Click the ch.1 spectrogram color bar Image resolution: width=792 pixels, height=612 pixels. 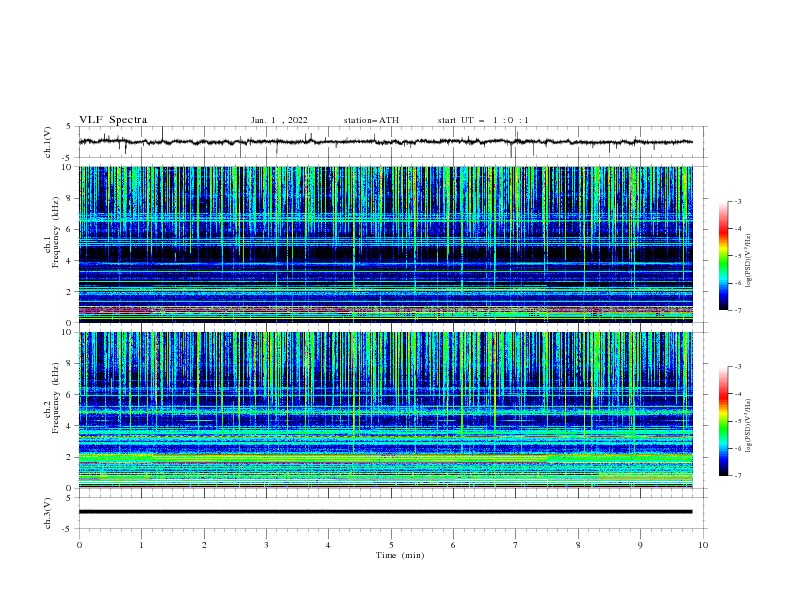(x=723, y=256)
